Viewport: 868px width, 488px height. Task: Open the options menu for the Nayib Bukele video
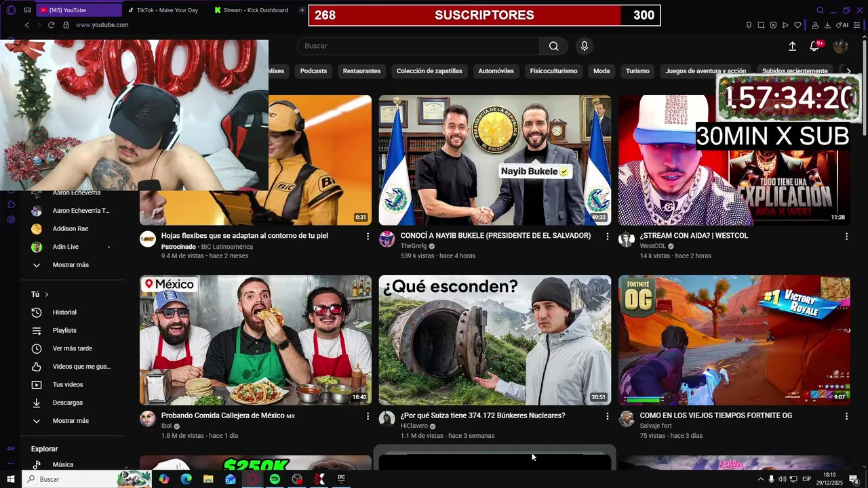(x=607, y=237)
